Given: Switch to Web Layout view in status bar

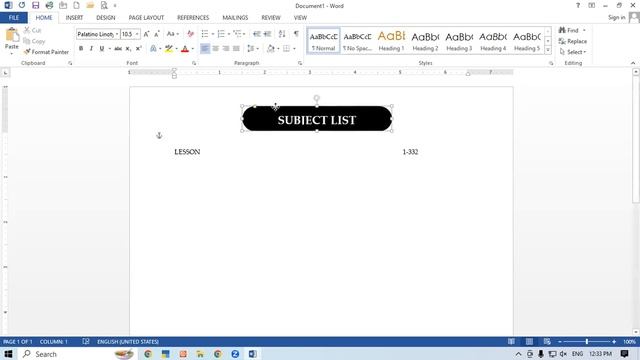Looking at the screenshot, I should click(x=547, y=342).
